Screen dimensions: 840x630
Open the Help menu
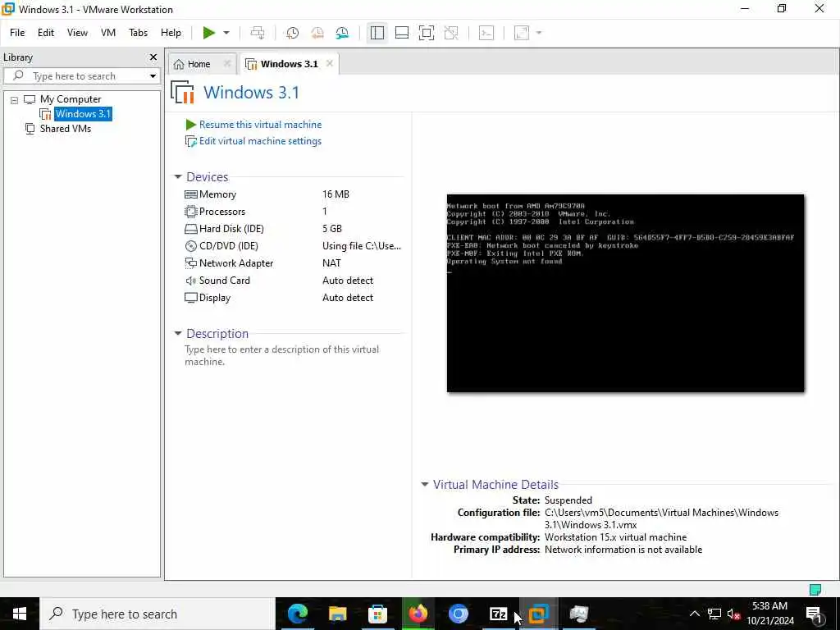coord(171,33)
